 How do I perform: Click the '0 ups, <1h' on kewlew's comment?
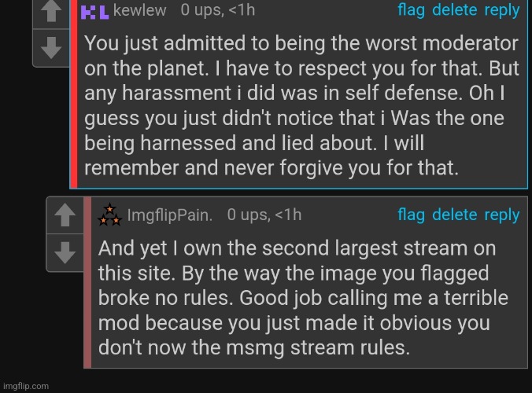coord(217,10)
